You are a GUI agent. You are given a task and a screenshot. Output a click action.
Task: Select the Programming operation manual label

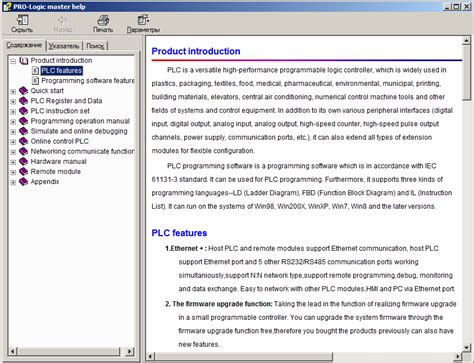tap(80, 121)
